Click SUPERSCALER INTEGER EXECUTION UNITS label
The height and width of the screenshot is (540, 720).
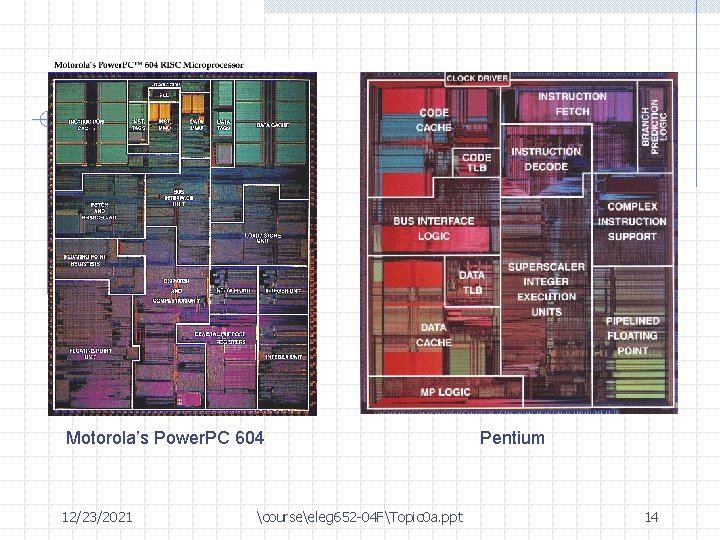[x=546, y=289]
